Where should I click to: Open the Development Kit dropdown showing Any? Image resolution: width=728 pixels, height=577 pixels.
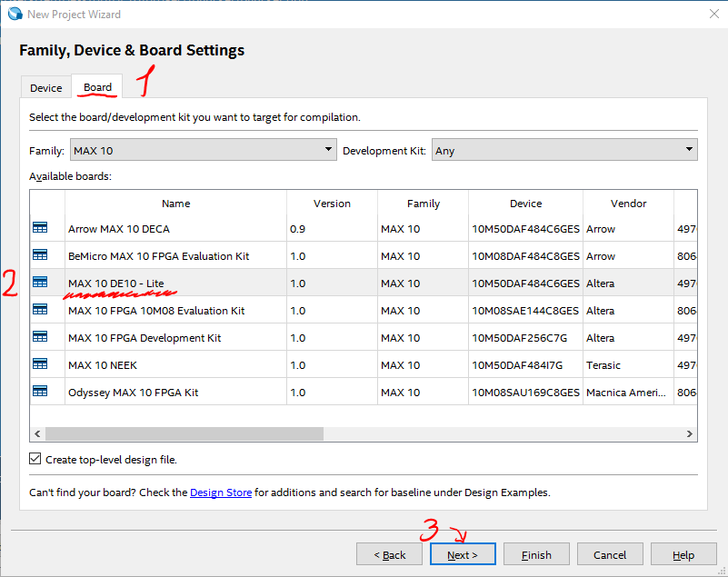pyautogui.click(x=564, y=150)
